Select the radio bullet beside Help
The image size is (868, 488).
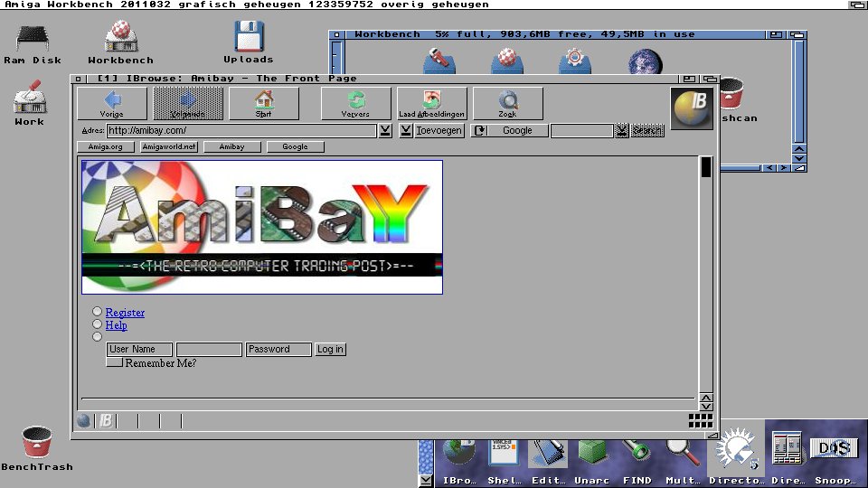98,324
